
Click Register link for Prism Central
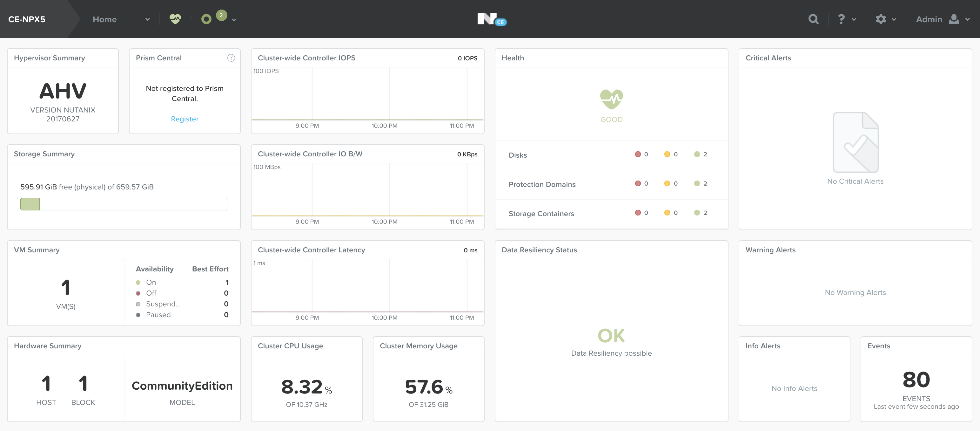coord(185,119)
